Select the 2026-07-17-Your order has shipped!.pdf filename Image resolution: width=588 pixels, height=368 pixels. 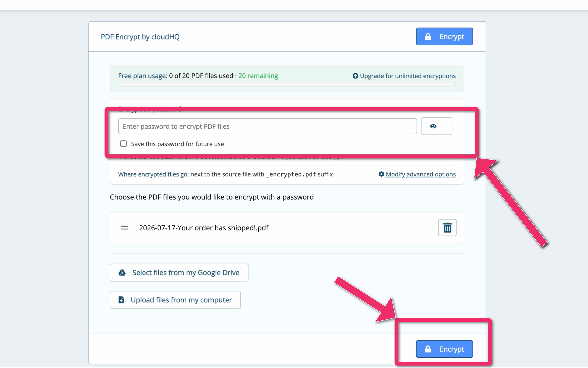pyautogui.click(x=204, y=228)
